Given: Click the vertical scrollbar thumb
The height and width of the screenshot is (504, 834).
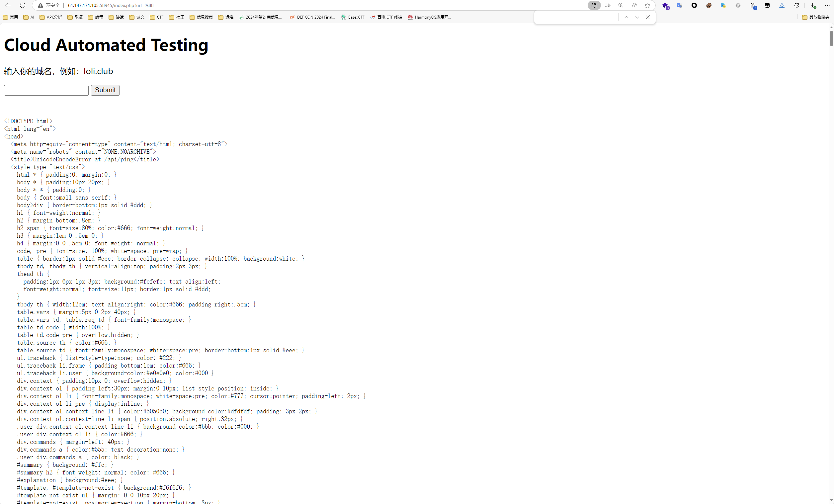Looking at the screenshot, I should pyautogui.click(x=831, y=38).
